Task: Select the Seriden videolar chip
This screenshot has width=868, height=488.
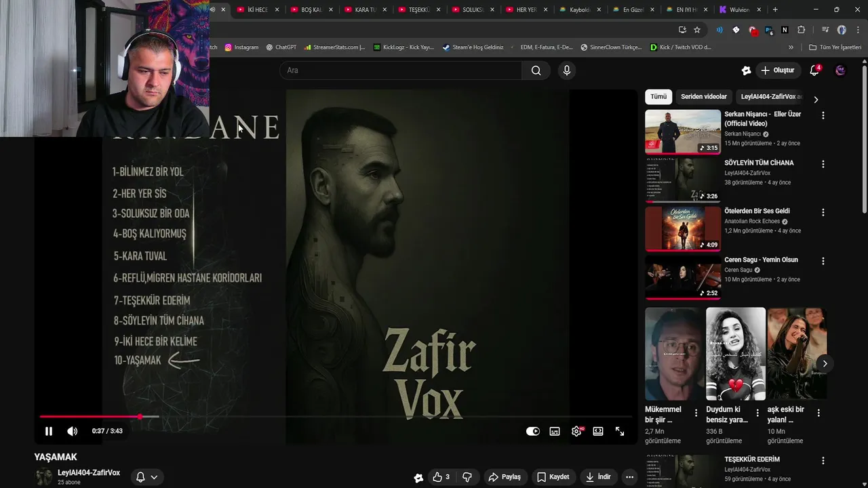Action: coord(704,97)
